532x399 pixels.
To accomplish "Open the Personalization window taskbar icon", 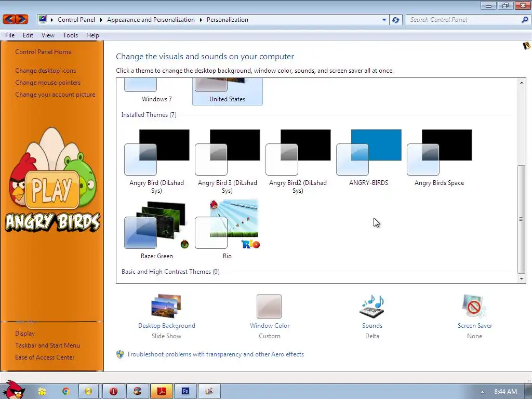I will click(x=209, y=391).
